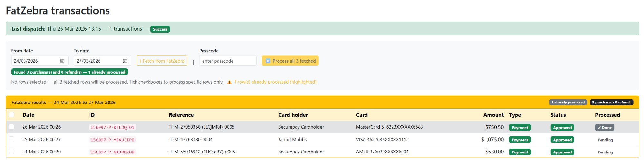Viewport: 644px width, 167px height.
Task: Open the From date calendar picker icon
Action: pyautogui.click(x=62, y=61)
